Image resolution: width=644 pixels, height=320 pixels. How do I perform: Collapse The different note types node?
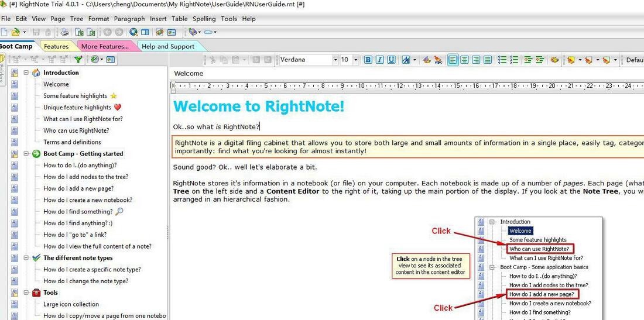click(x=26, y=257)
